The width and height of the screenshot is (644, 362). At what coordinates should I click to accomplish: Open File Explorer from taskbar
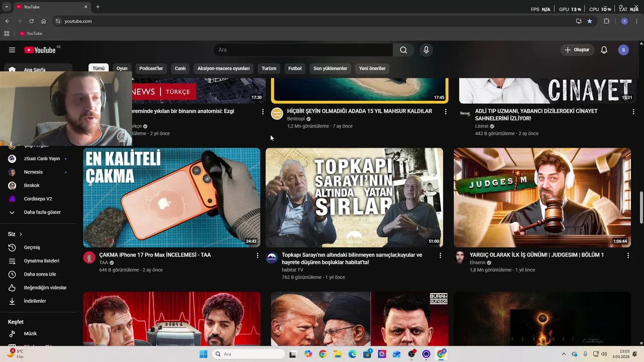[338, 354]
